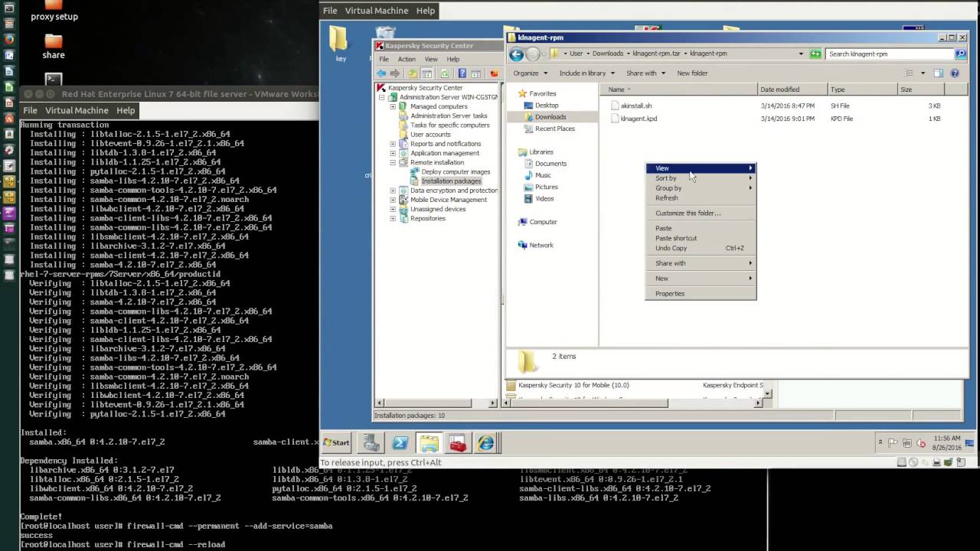Sort files by the Type column header
980x551 pixels.
click(x=863, y=90)
